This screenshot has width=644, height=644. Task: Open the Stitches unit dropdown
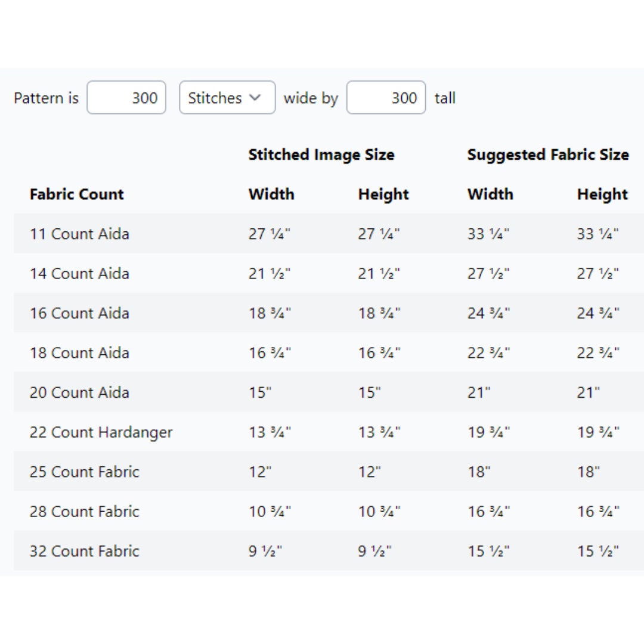(227, 98)
